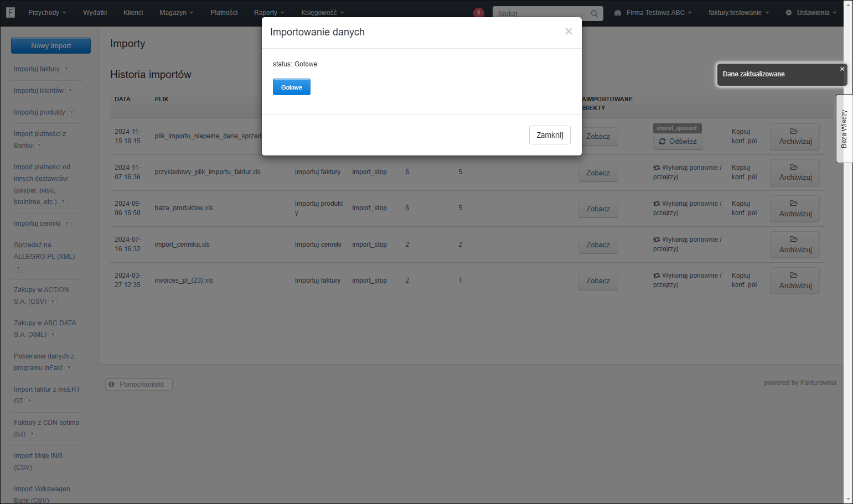This screenshot has width=853, height=504.
Task: Open the Księgowość dropdown menu
Action: pos(323,13)
